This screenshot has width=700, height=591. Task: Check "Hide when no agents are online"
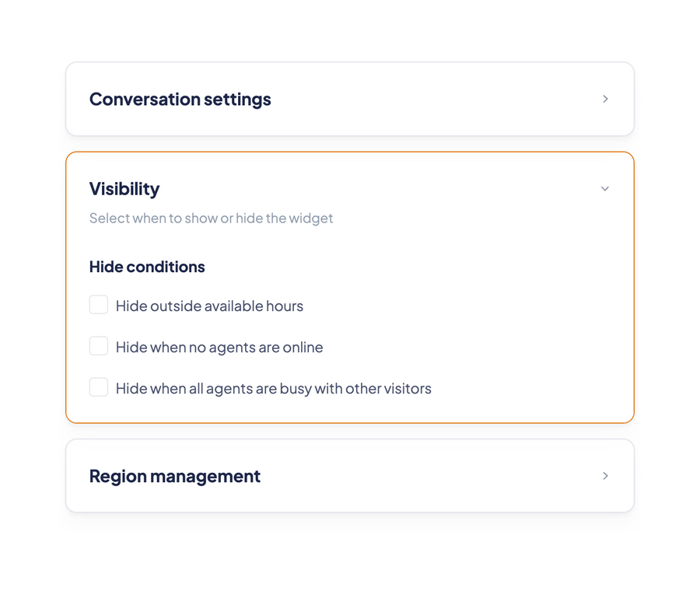99,346
